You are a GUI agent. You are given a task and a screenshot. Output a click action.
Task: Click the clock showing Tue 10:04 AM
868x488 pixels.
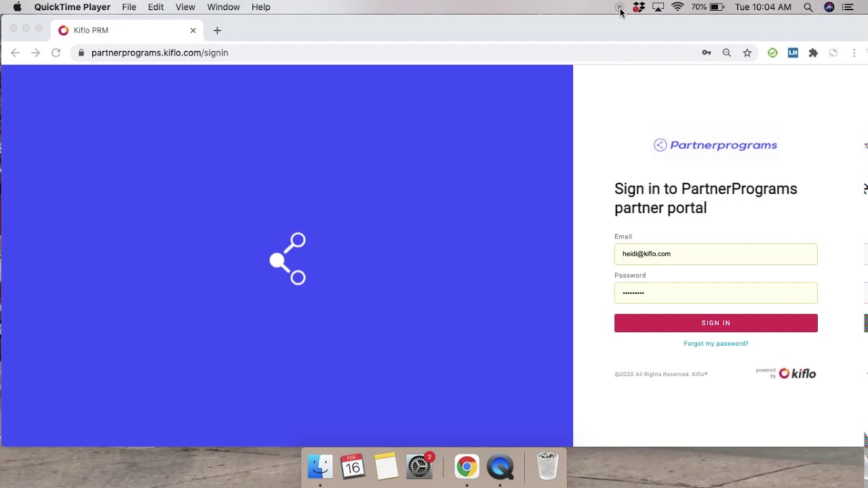pos(763,7)
